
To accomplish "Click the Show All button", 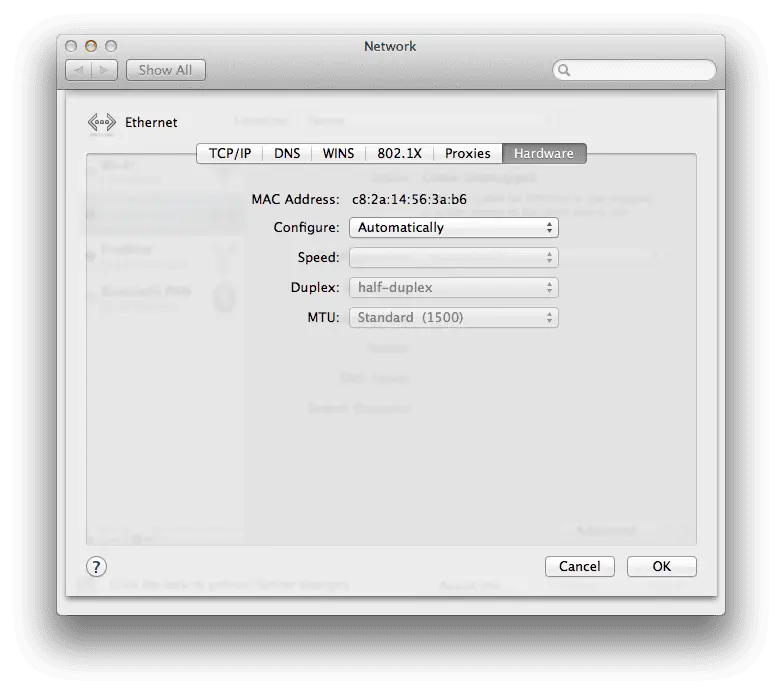I will tap(166, 70).
